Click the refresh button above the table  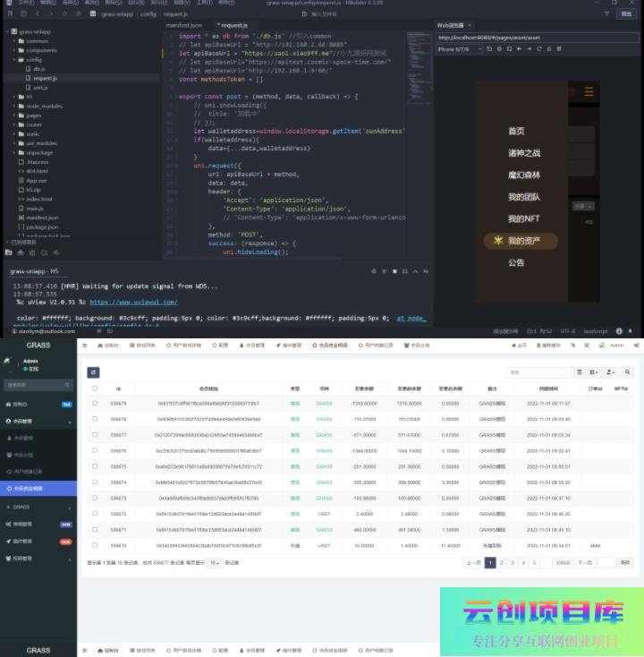(93, 371)
